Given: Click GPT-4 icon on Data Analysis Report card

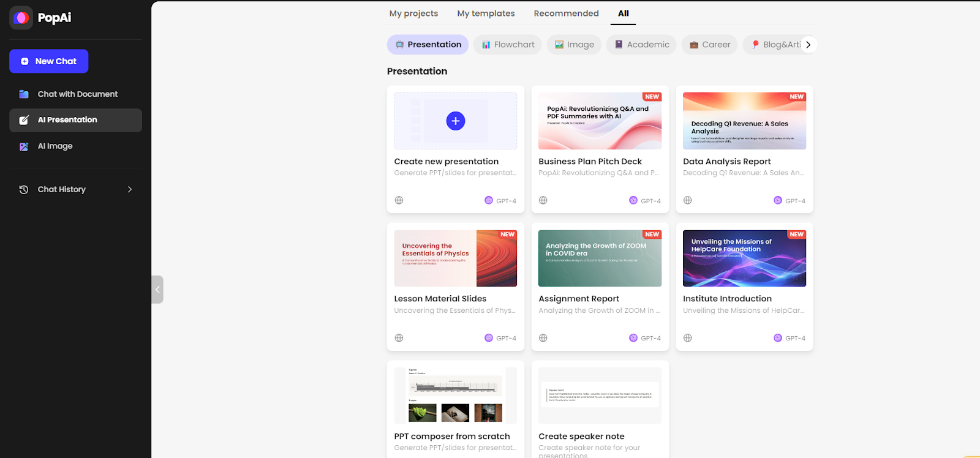Looking at the screenshot, I should tap(778, 200).
